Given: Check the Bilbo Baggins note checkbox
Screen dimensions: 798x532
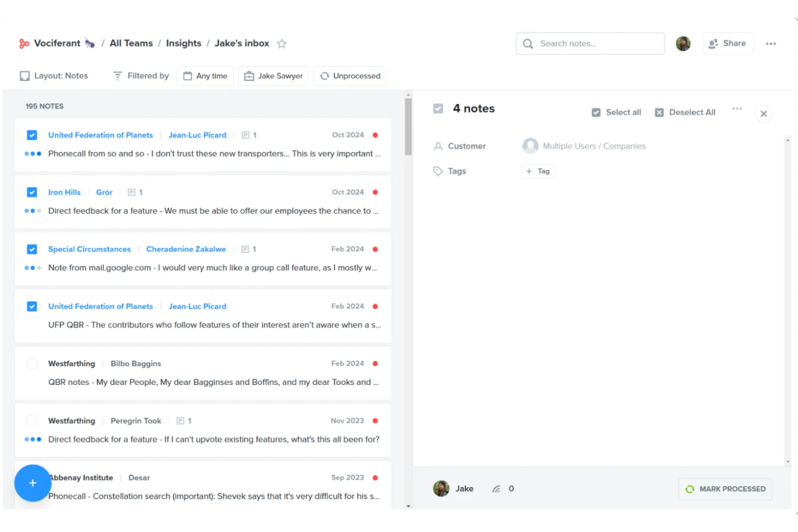Looking at the screenshot, I should click(x=32, y=364).
